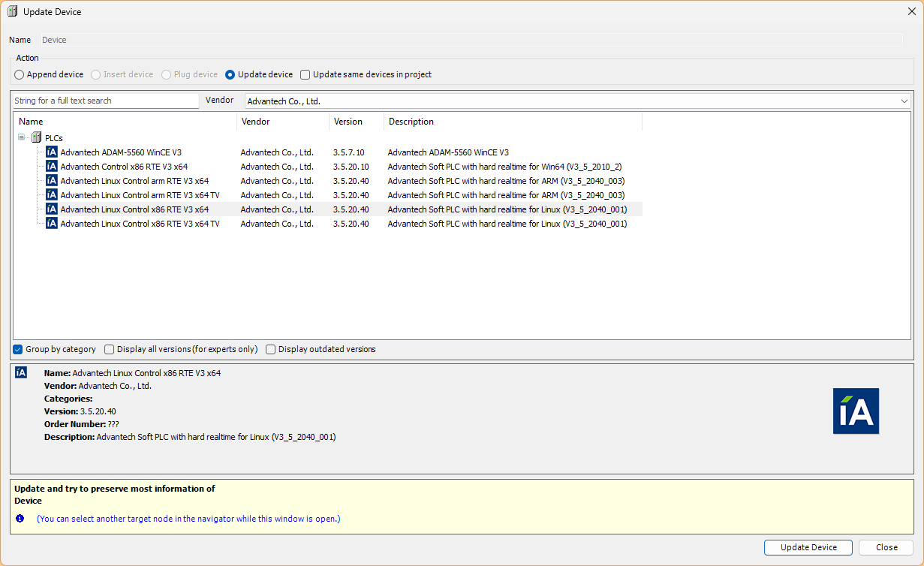Click the large Advantech logo in details panel

click(856, 411)
